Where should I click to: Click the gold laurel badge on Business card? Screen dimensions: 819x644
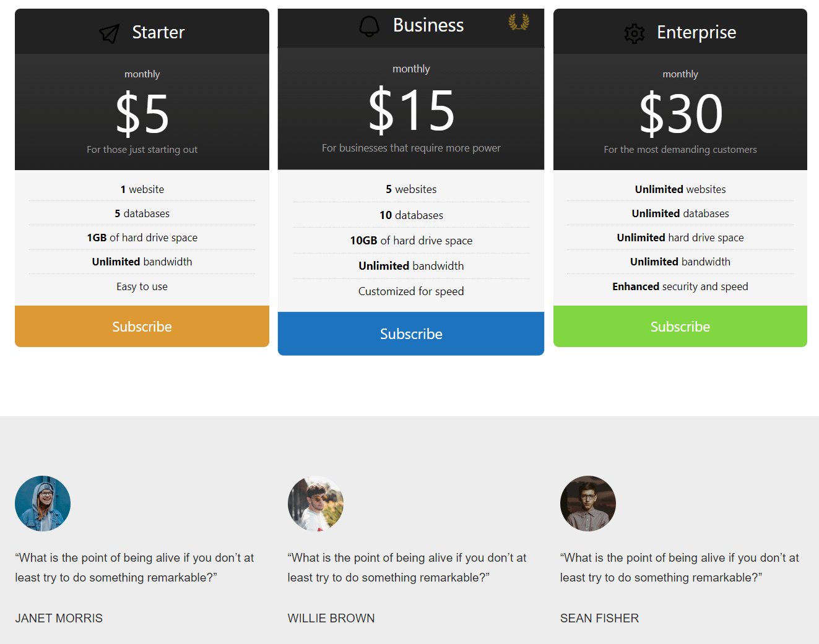point(518,22)
